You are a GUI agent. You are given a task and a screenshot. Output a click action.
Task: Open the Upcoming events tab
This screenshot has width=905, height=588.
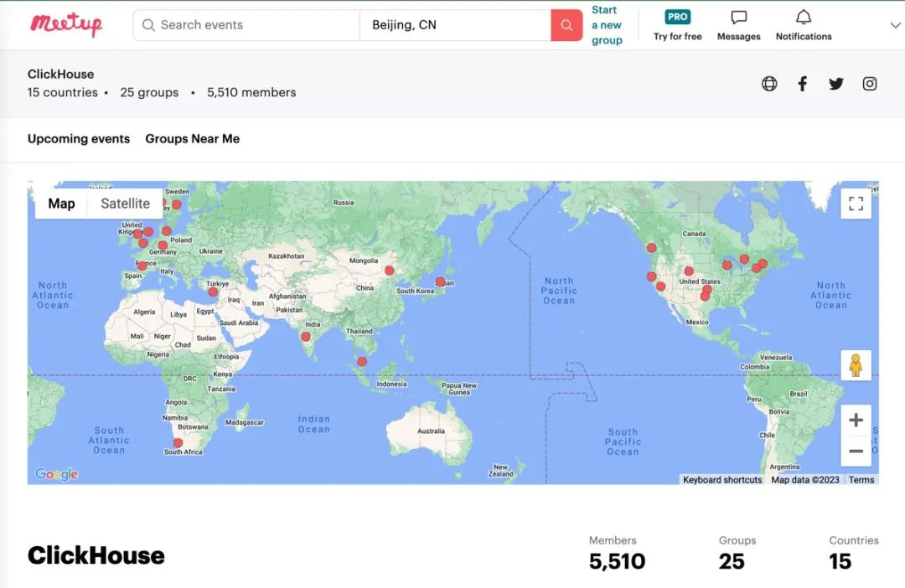pyautogui.click(x=79, y=138)
